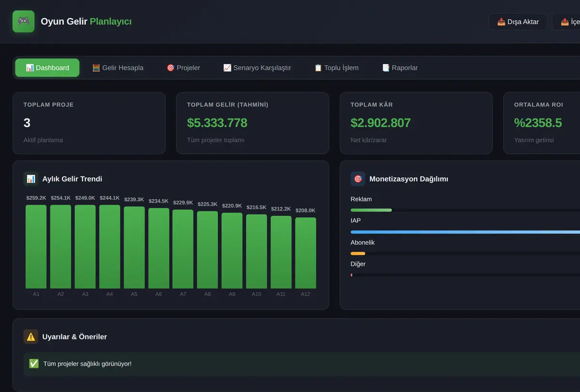Click the $208.0K label above bar A12

(305, 210)
